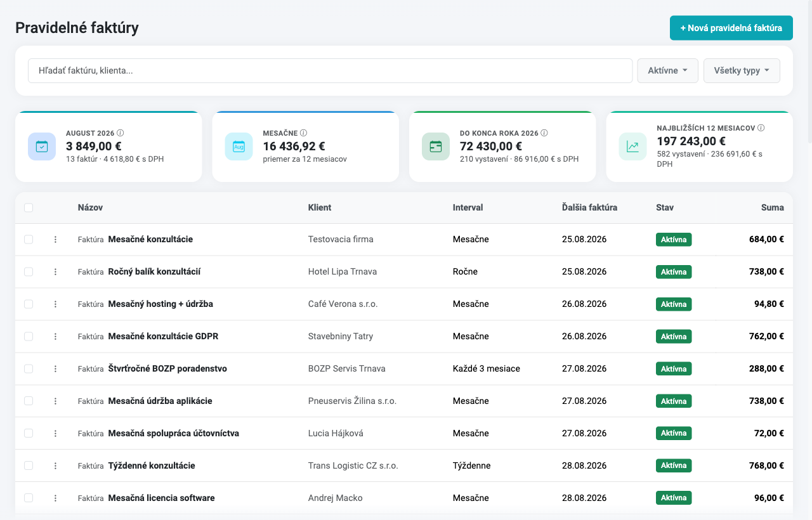Sort by the Klient column header
Image resolution: width=812 pixels, height=520 pixels.
click(x=320, y=207)
